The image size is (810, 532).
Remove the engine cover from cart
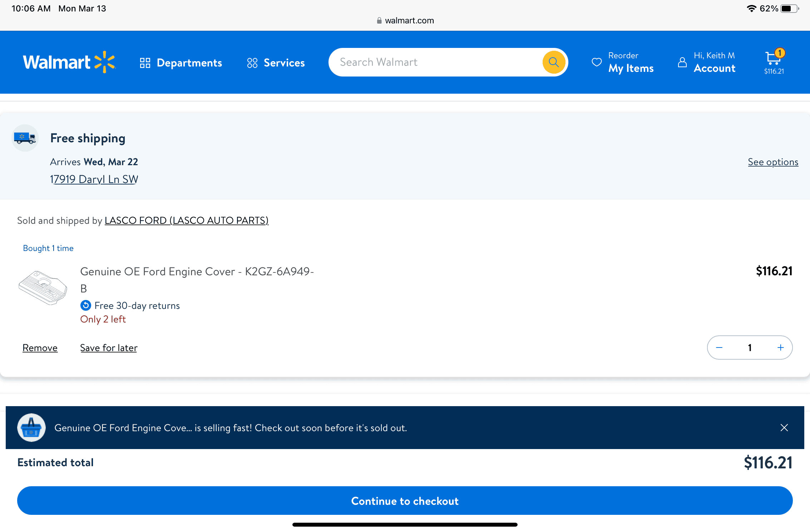pyautogui.click(x=40, y=348)
